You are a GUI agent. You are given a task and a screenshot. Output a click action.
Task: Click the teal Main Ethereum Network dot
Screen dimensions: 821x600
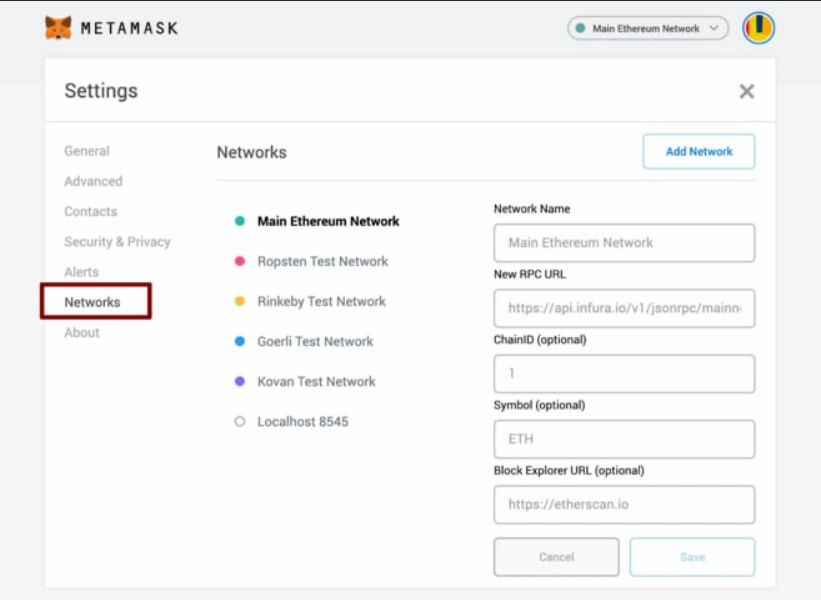(x=239, y=221)
